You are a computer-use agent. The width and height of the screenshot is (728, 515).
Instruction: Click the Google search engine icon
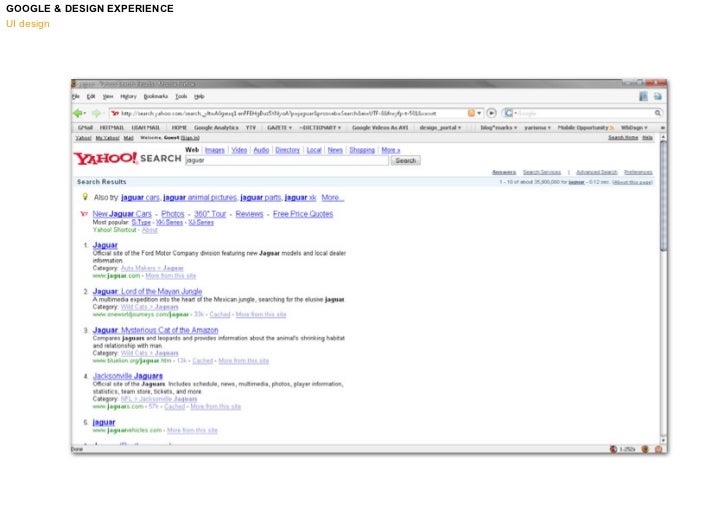508,113
